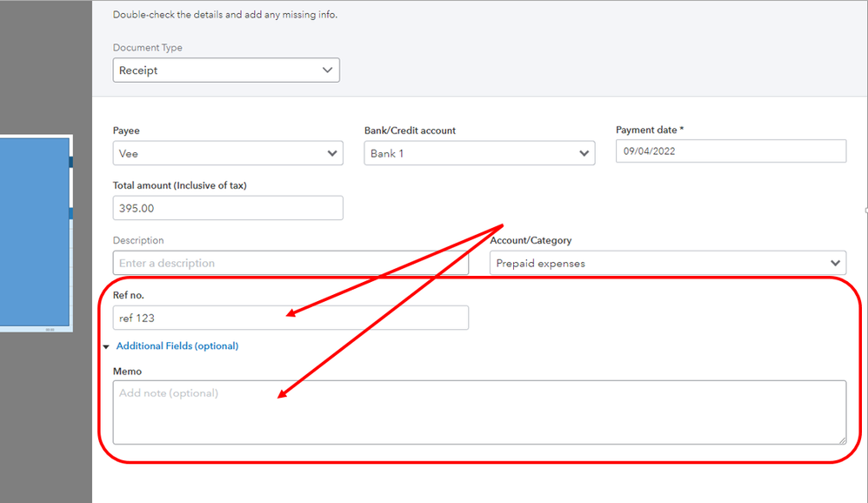Click the chevron arrow in Payee field
This screenshot has width=868, height=503.
click(x=333, y=153)
